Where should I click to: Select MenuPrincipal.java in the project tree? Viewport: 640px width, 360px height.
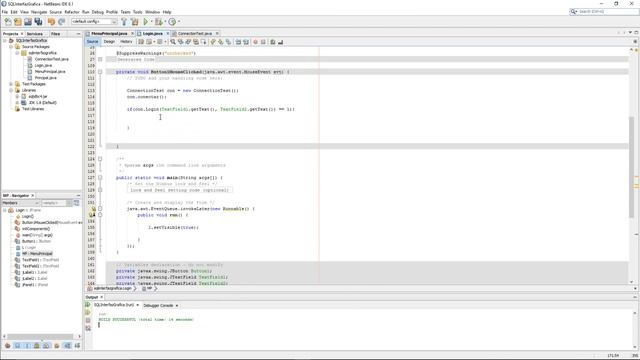(x=50, y=71)
